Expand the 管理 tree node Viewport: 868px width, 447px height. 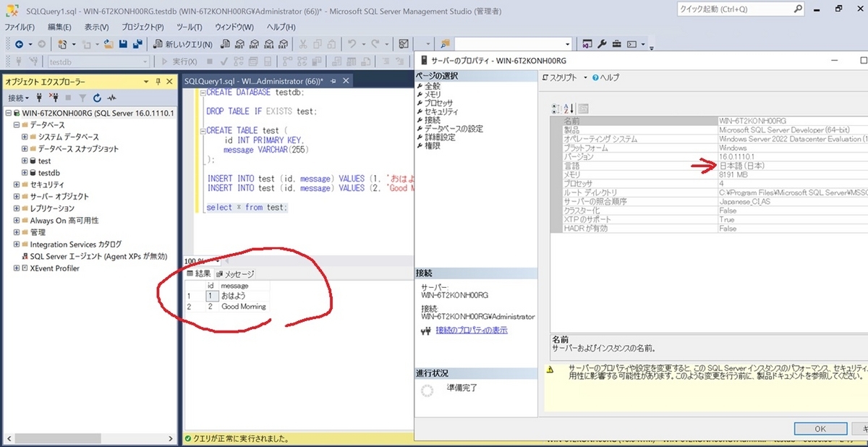click(x=16, y=232)
